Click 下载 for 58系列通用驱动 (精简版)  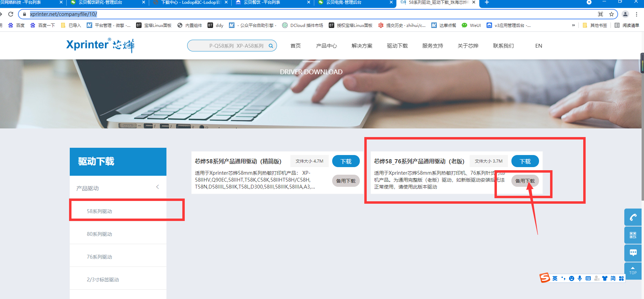(346, 161)
